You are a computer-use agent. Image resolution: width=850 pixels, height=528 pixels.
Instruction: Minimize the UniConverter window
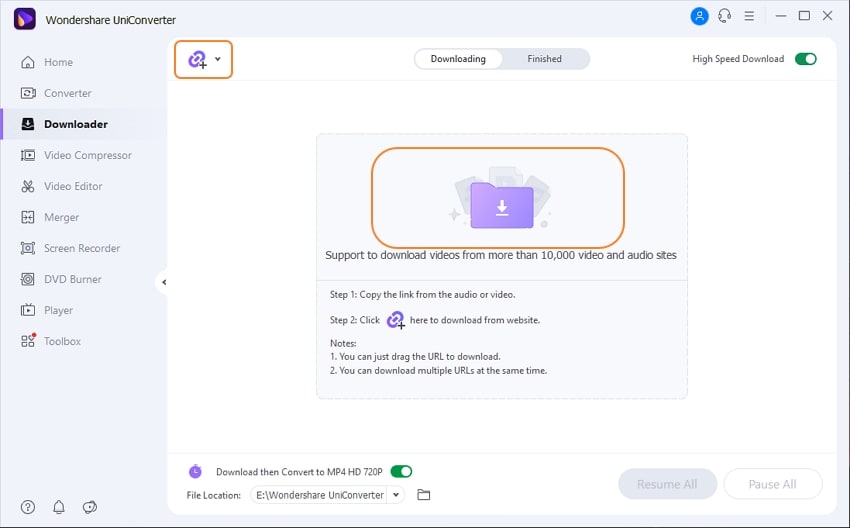tap(781, 16)
